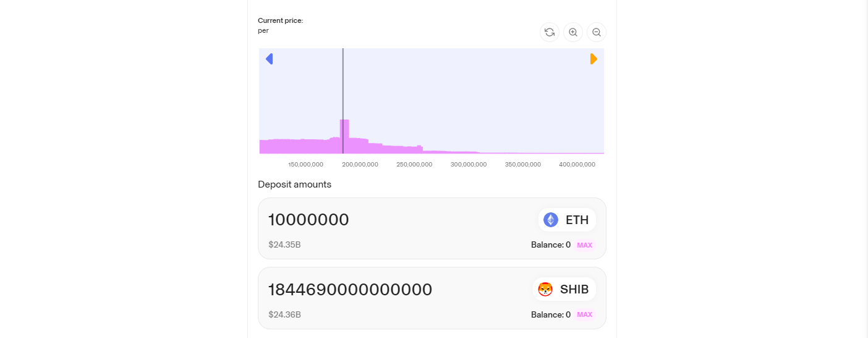Click the tall liquidity bar in chart
The width and height of the screenshot is (868, 338).
(x=344, y=136)
